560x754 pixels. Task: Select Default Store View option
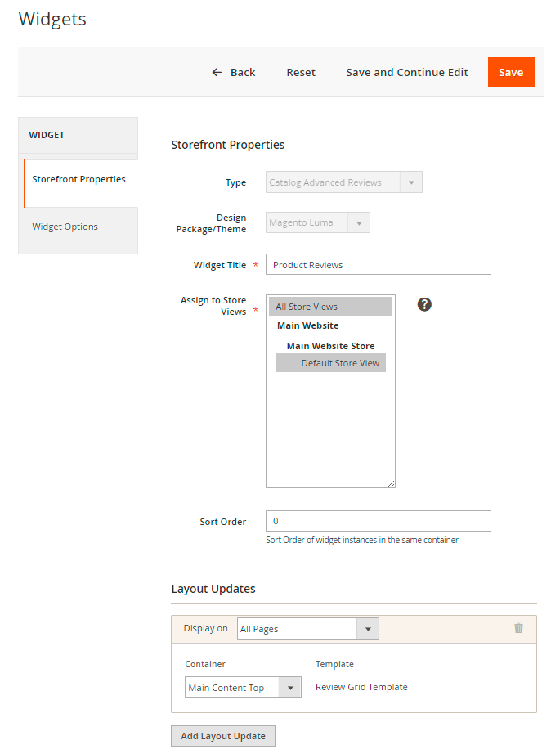coord(330,363)
